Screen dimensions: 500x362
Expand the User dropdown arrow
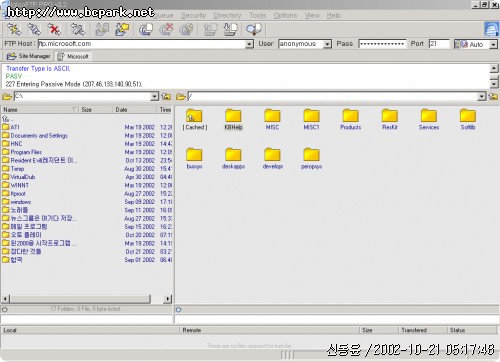point(327,44)
